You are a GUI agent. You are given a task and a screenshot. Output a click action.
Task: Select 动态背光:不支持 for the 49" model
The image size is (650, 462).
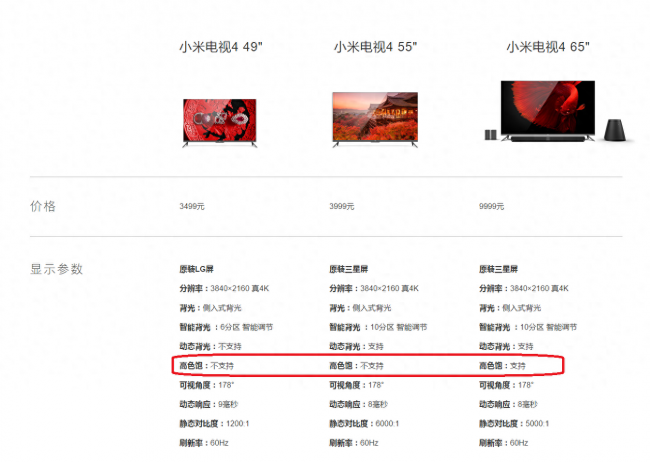click(x=210, y=346)
